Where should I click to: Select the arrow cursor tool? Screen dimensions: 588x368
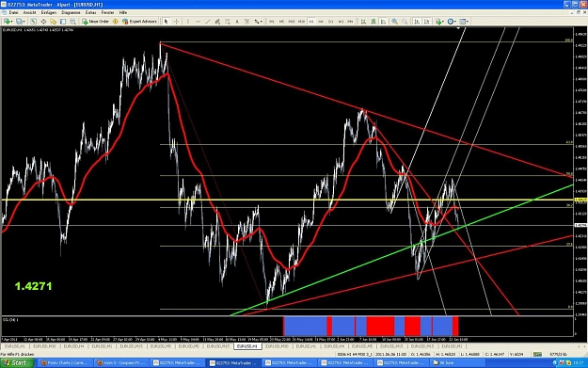166,22
